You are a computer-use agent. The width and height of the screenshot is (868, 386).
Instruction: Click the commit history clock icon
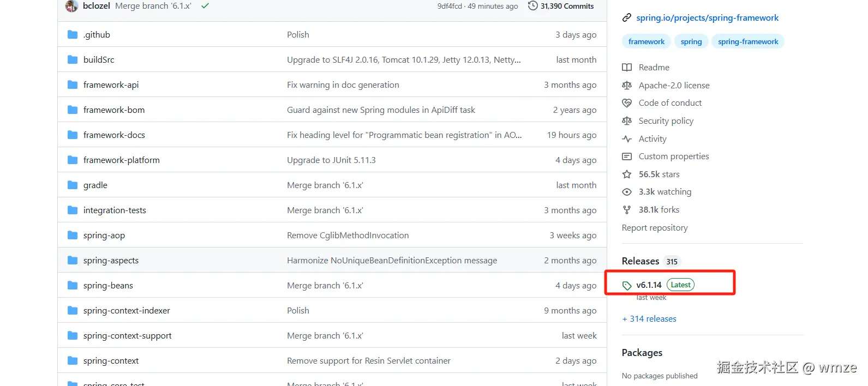coord(532,6)
